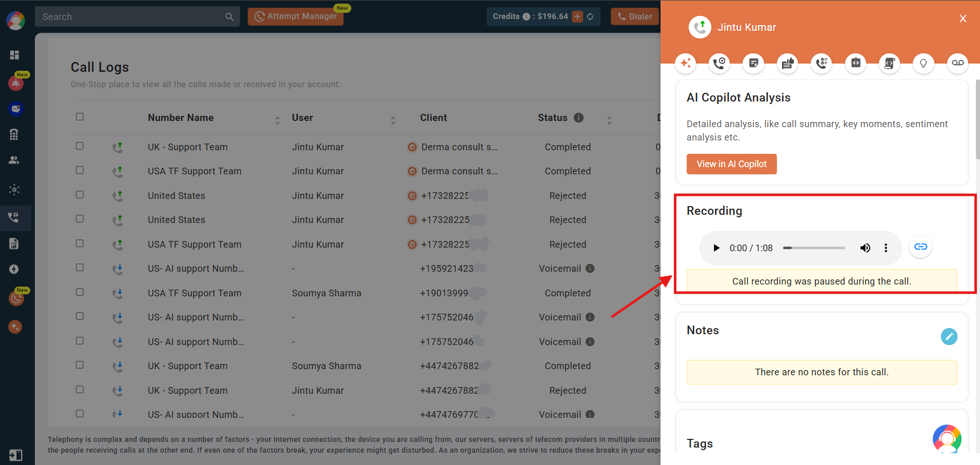The width and height of the screenshot is (980, 465).
Task: Open voicemail icon in panel toolbar
Action: click(957, 63)
